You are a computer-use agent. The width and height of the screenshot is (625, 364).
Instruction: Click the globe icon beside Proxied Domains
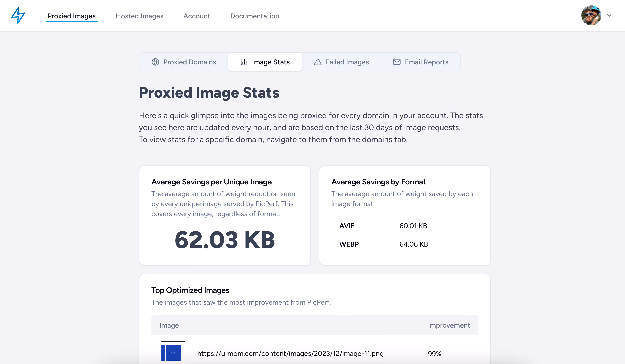155,62
